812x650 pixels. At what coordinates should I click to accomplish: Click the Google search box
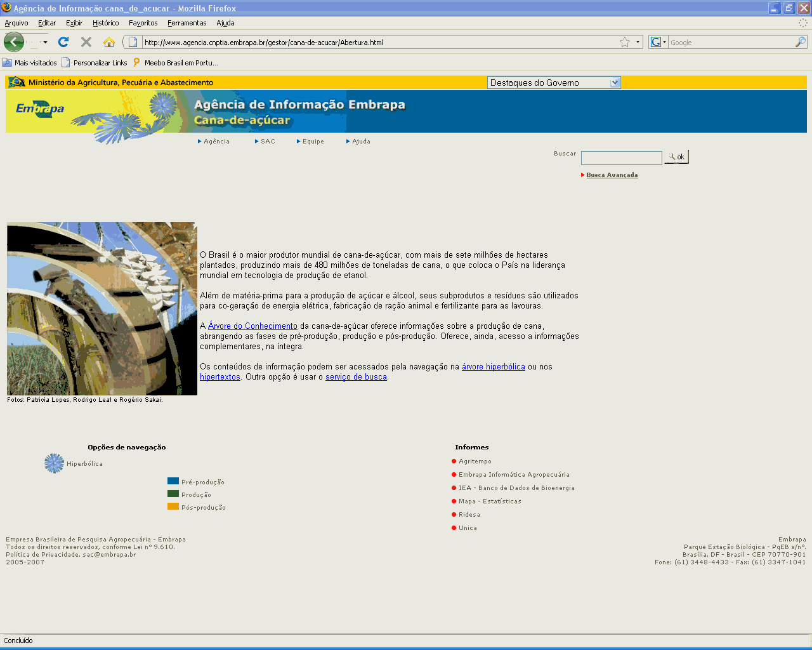click(732, 43)
